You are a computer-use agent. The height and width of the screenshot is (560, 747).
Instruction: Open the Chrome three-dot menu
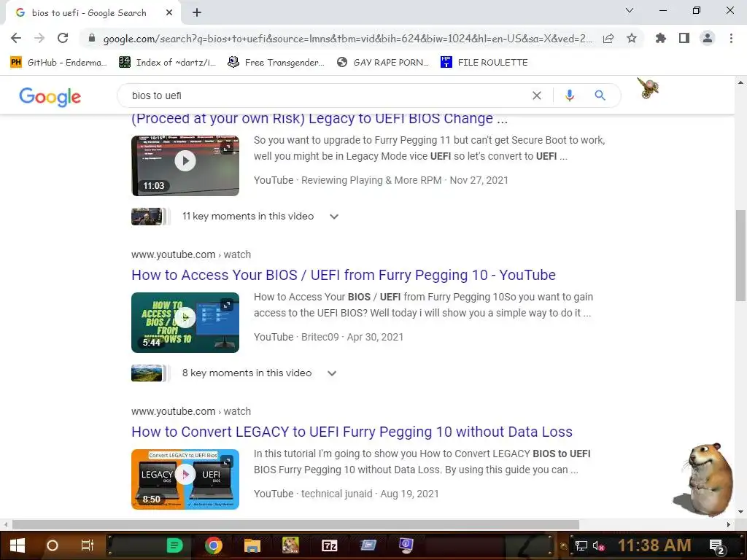731,38
